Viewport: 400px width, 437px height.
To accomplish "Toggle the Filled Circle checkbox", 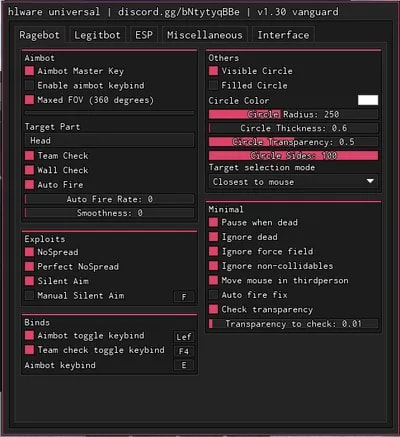I will click(x=213, y=85).
